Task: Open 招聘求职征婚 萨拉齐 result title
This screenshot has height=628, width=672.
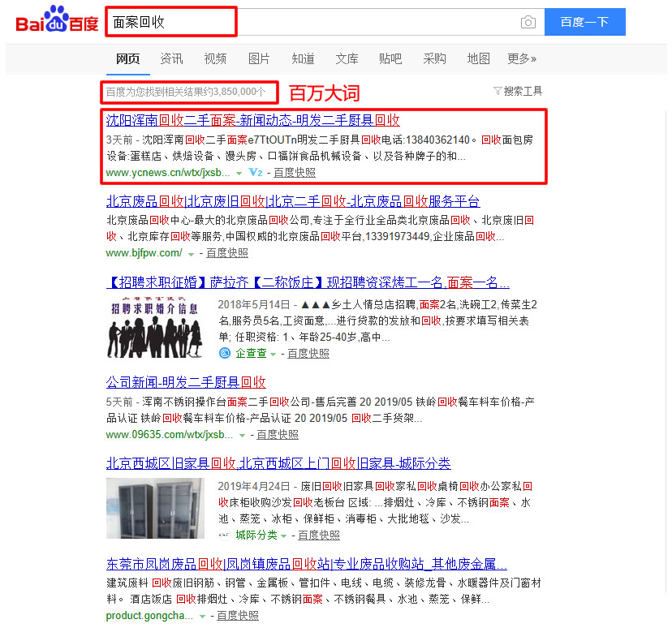Action: coord(308,282)
